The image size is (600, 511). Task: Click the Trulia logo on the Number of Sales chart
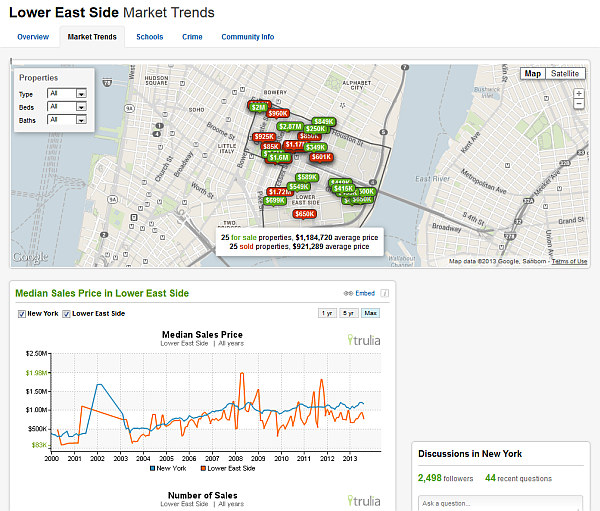pyautogui.click(x=364, y=501)
